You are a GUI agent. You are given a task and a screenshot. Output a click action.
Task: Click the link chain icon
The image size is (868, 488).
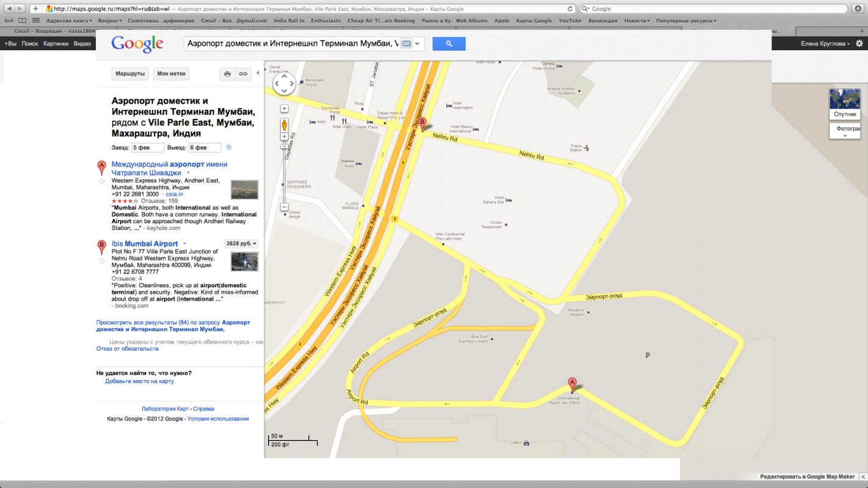[x=243, y=74]
